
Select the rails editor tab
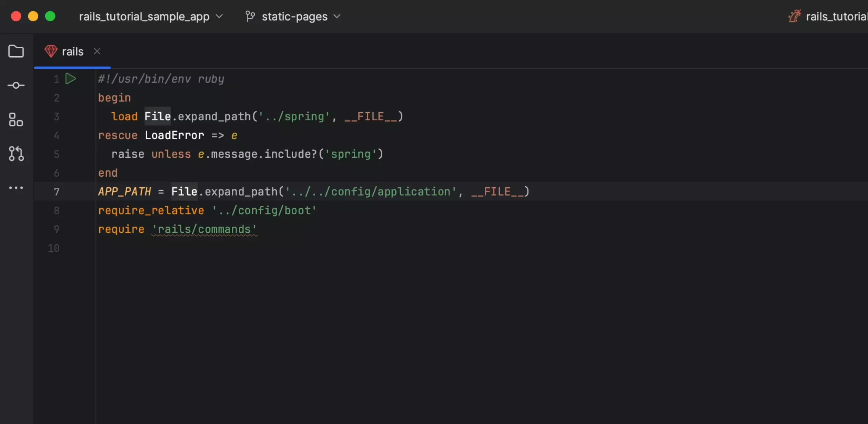72,52
